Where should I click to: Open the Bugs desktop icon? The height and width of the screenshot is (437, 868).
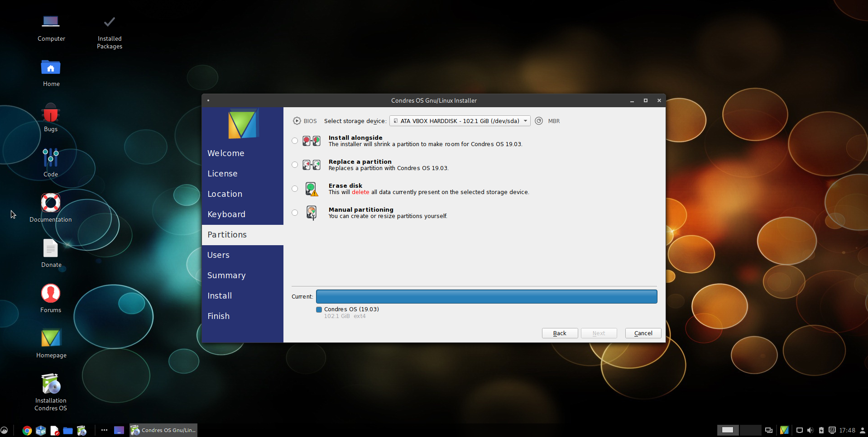[51, 114]
